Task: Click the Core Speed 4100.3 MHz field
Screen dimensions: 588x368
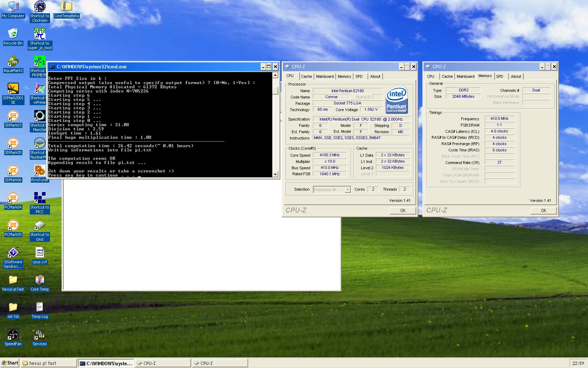Action: click(x=330, y=155)
